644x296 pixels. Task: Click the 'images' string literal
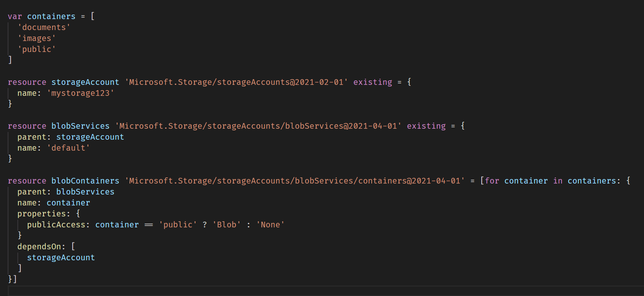pos(37,38)
